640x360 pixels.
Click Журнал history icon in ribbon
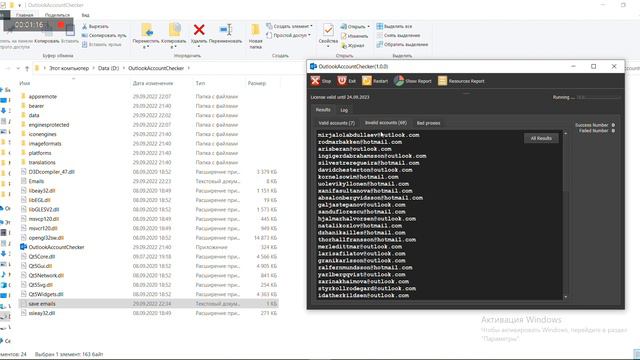point(344,45)
